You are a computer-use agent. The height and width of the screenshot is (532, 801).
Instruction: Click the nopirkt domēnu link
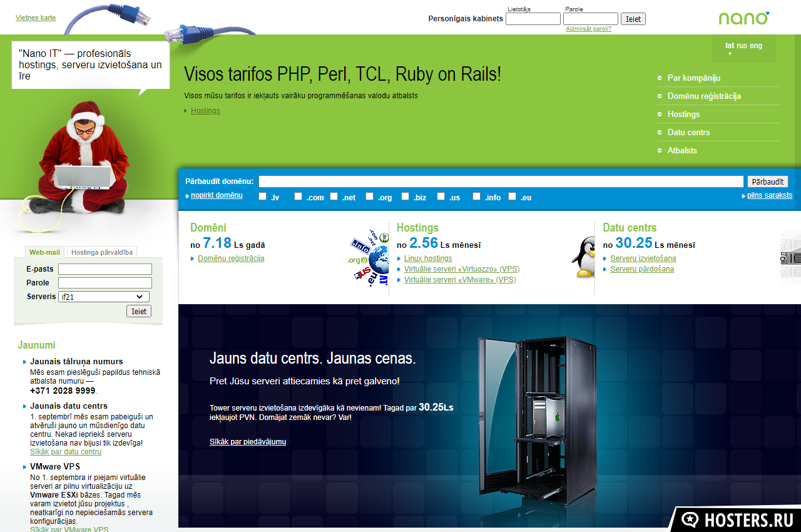[x=217, y=195]
